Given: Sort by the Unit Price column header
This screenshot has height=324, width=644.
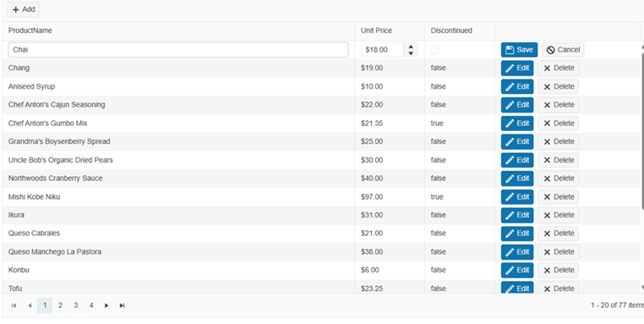Looking at the screenshot, I should pyautogui.click(x=376, y=30).
